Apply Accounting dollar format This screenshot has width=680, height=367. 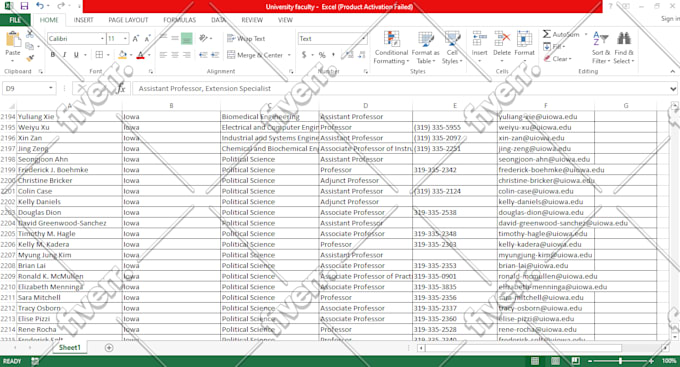pyautogui.click(x=304, y=55)
